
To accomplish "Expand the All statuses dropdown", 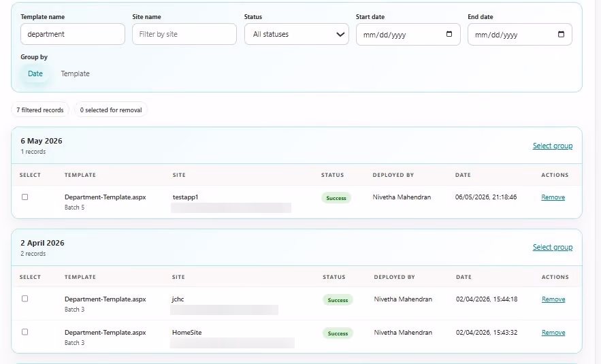I will pos(297,34).
